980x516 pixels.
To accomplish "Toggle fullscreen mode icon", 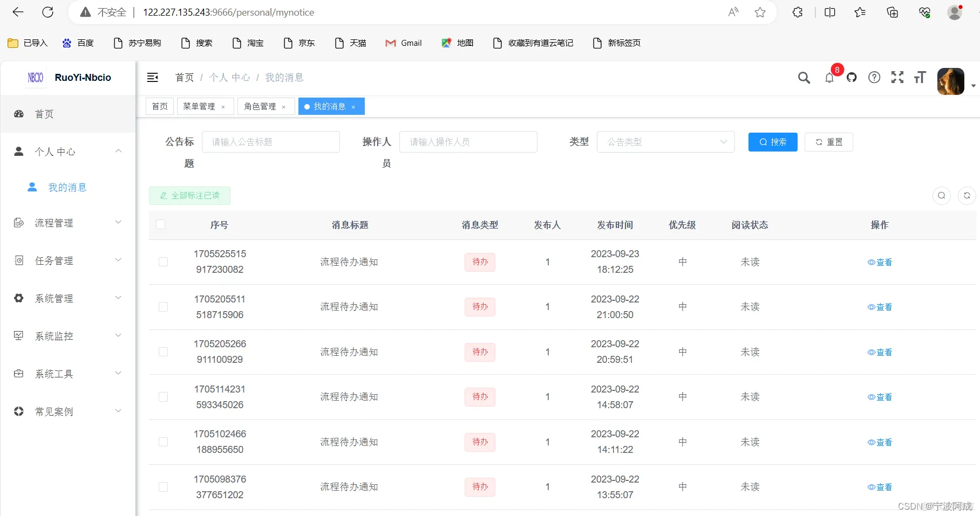I will pyautogui.click(x=897, y=78).
